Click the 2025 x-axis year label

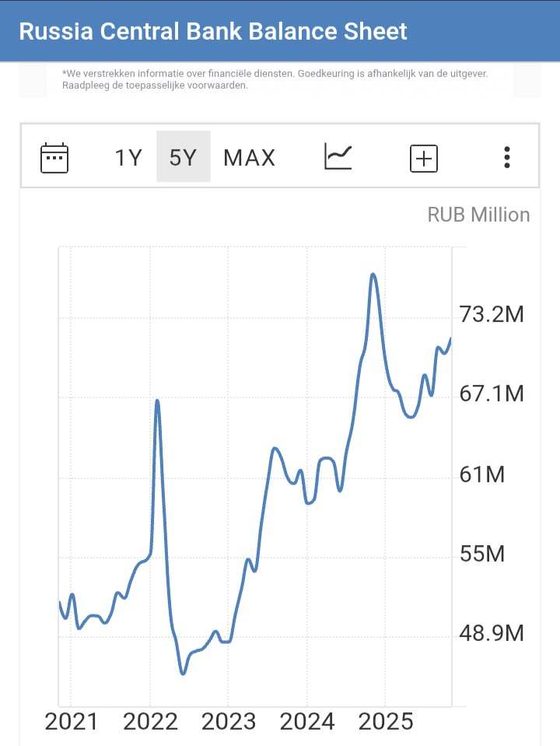click(x=386, y=722)
